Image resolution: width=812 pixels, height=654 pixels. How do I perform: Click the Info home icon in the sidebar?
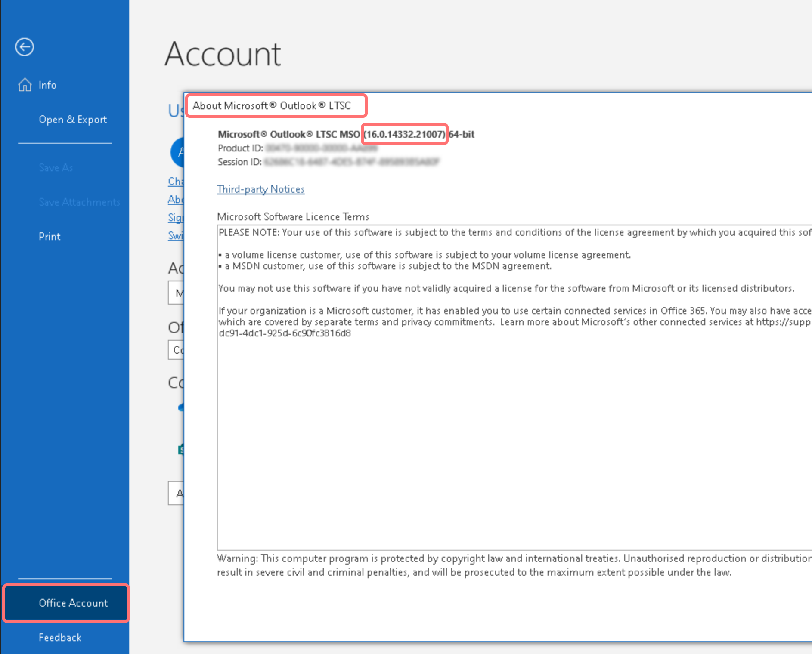(x=25, y=85)
